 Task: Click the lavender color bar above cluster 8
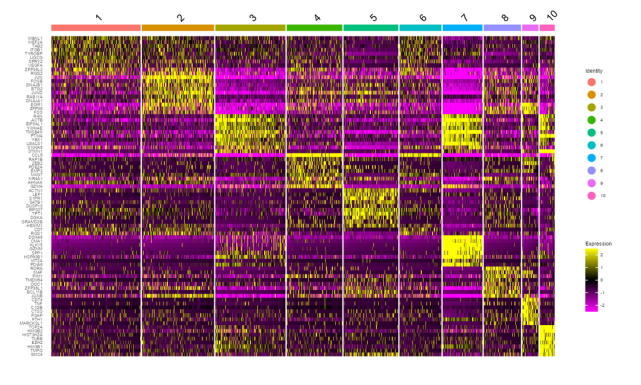click(x=502, y=28)
